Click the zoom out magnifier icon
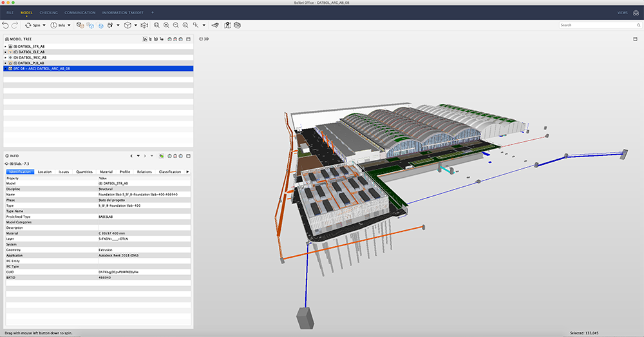This screenshot has height=337, width=644. [175, 25]
